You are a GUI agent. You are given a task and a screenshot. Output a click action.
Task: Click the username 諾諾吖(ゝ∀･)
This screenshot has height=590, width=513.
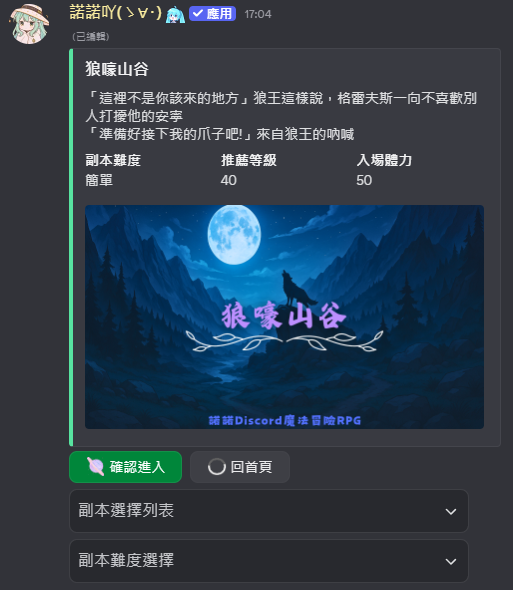[116, 13]
